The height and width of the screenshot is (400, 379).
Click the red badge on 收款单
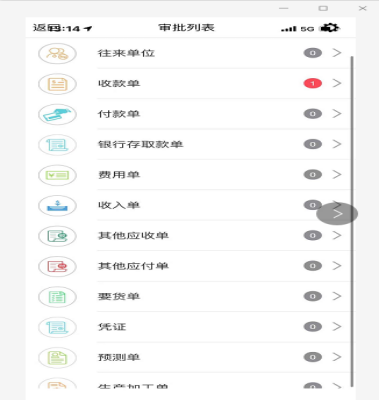point(313,83)
